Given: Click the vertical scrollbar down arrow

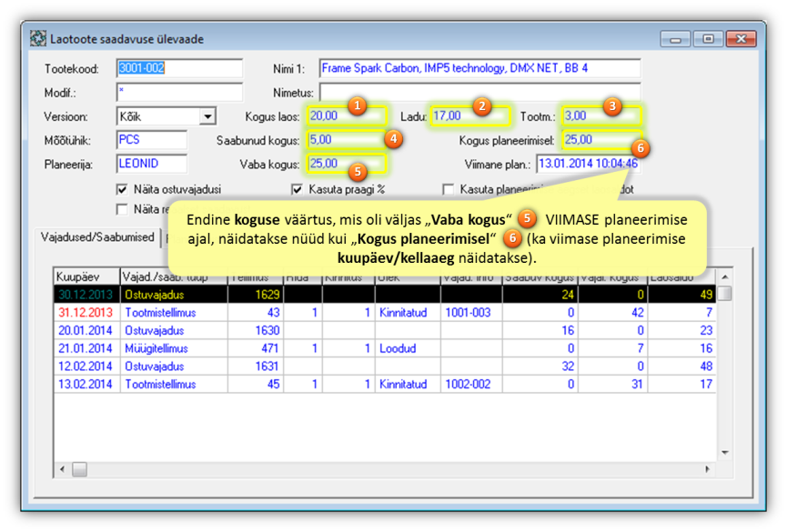Looking at the screenshot, I should coord(725,453).
